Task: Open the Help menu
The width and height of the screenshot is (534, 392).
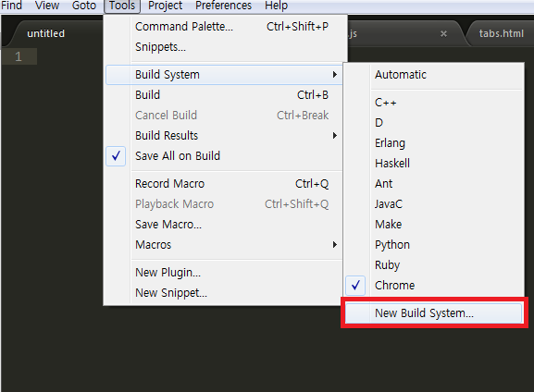Action: click(x=276, y=6)
